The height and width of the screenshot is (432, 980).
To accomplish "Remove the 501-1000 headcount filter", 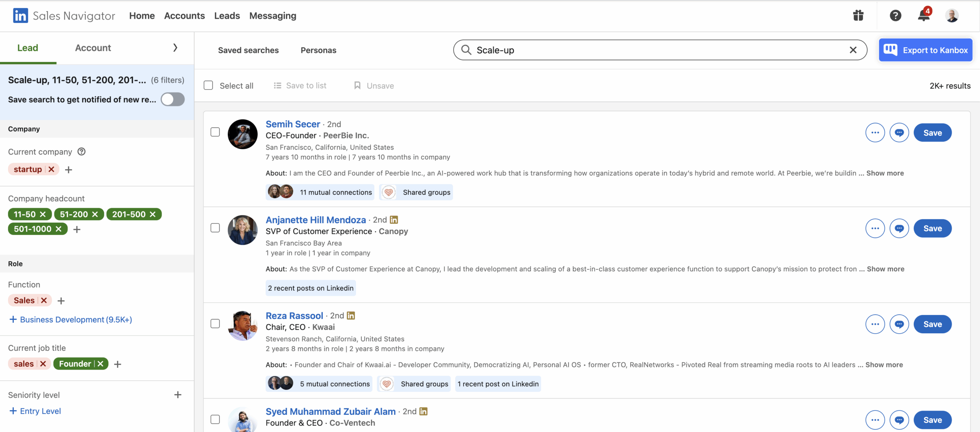I will 59,229.
